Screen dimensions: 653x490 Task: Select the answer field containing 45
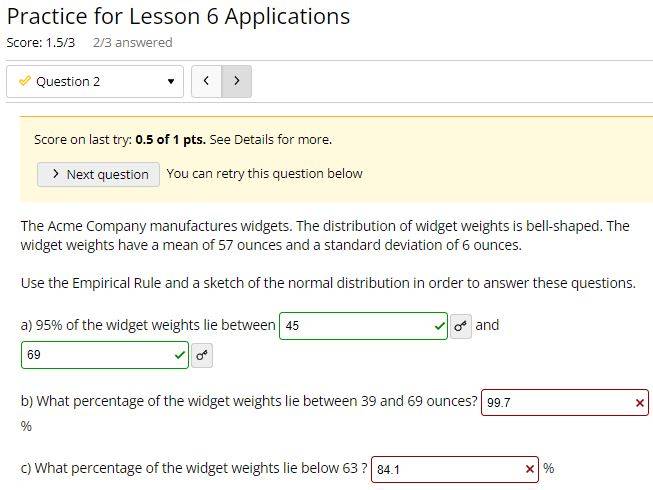pos(363,326)
